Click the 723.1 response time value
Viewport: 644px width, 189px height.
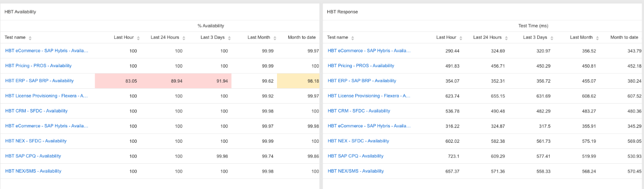454,156
